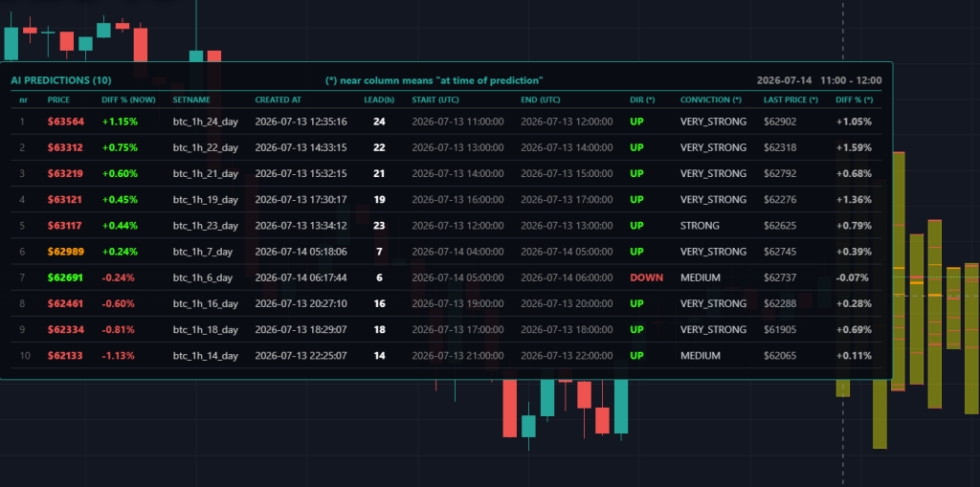Click the -1.13% diff value
980x487 pixels.
[x=118, y=355]
